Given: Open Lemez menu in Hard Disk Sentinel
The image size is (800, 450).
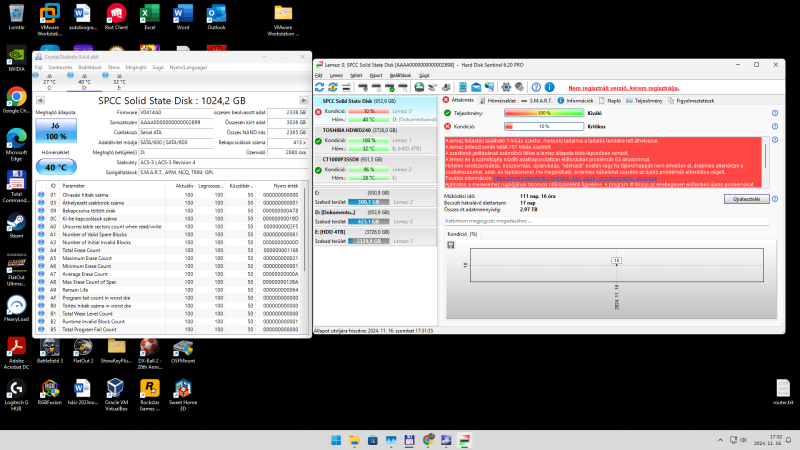Looking at the screenshot, I should pos(336,76).
